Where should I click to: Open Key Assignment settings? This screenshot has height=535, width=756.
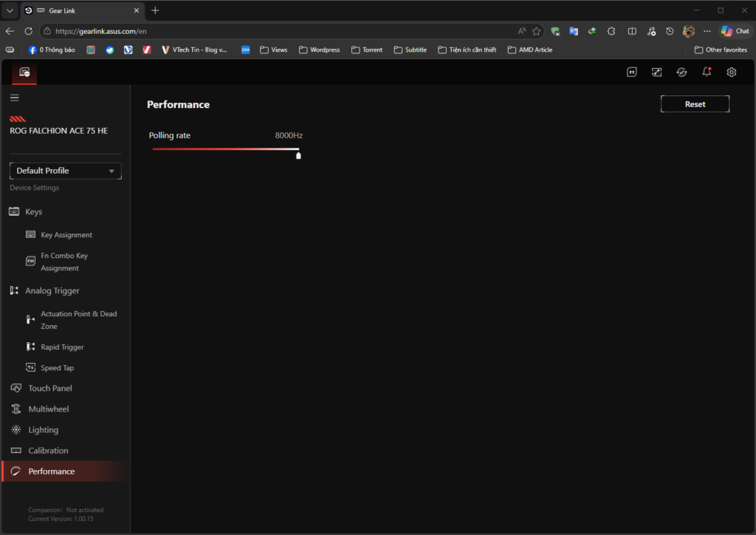66,235
